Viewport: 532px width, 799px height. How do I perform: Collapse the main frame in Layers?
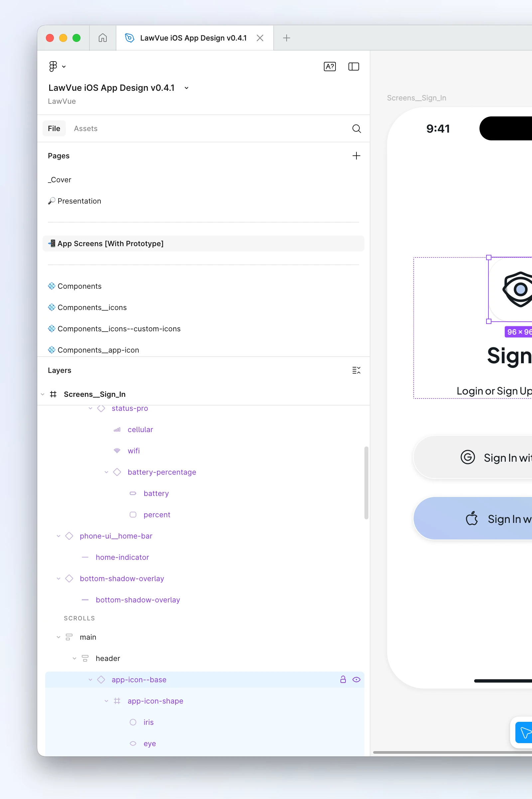tap(58, 637)
